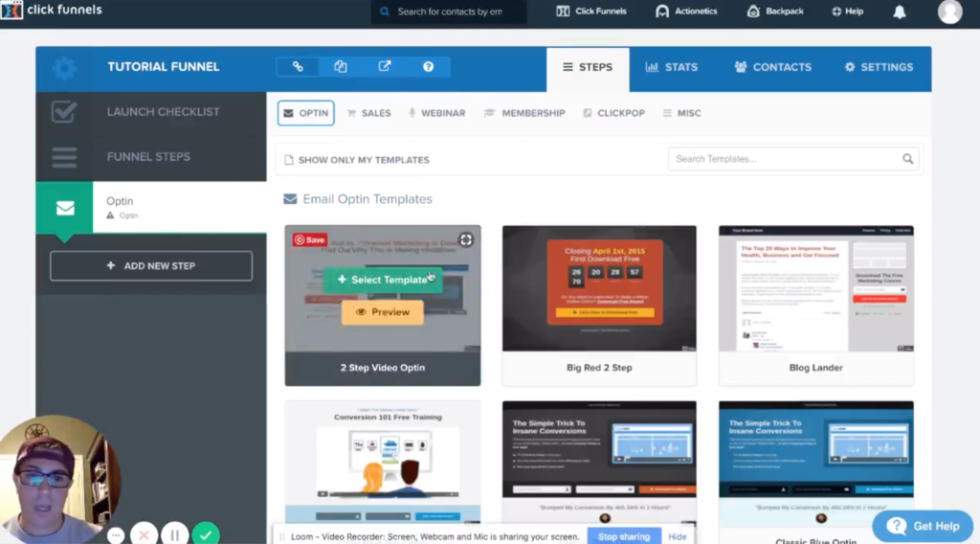Click the Big Red 2 Step label
This screenshot has width=980, height=544.
tap(599, 368)
